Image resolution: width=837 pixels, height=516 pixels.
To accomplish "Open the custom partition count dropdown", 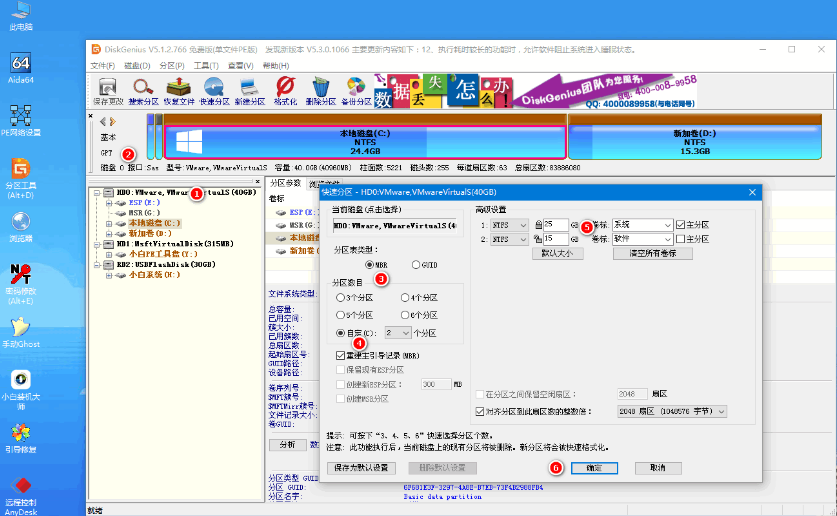I will point(404,332).
